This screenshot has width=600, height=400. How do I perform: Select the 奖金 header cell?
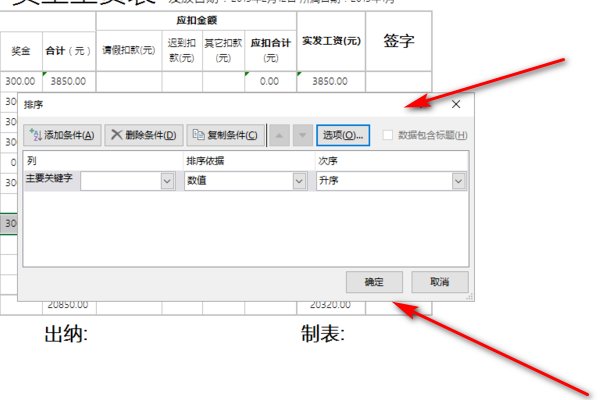(x=21, y=51)
